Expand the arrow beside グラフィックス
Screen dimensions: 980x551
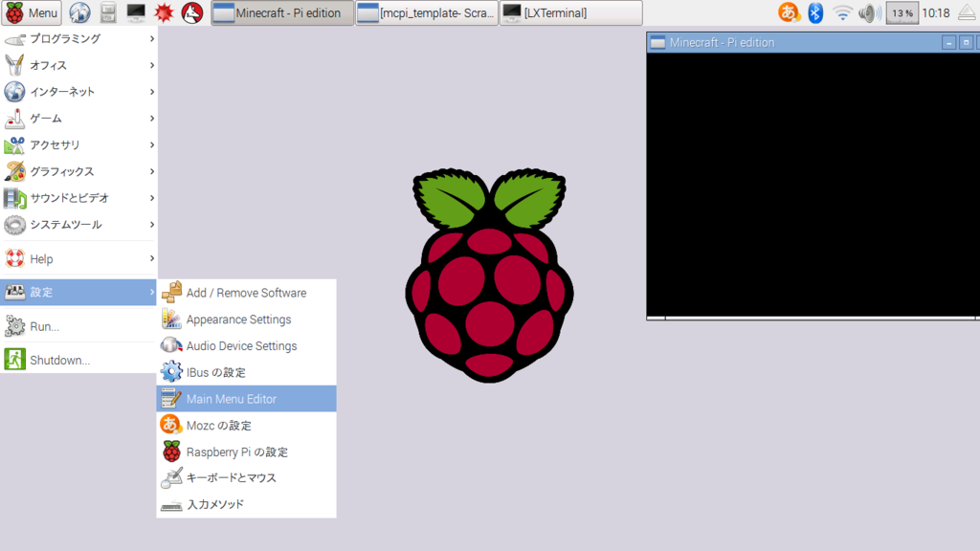[152, 171]
